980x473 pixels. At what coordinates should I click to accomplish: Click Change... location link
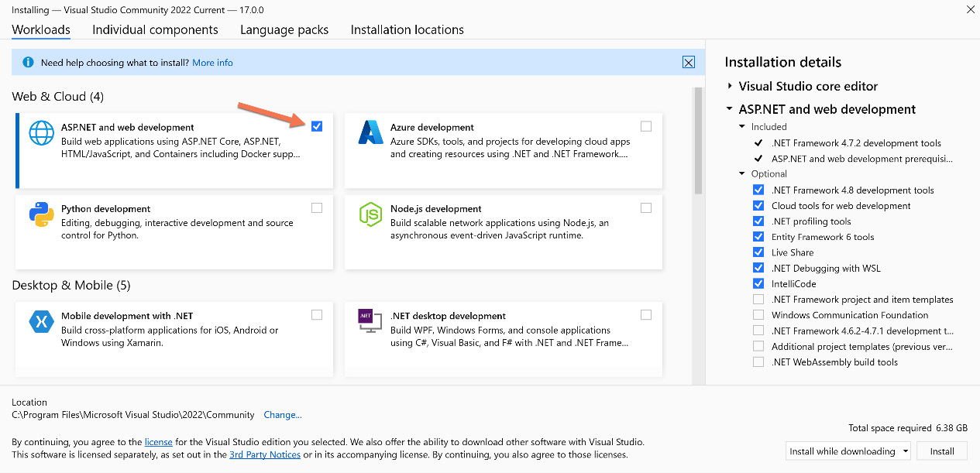pos(283,415)
